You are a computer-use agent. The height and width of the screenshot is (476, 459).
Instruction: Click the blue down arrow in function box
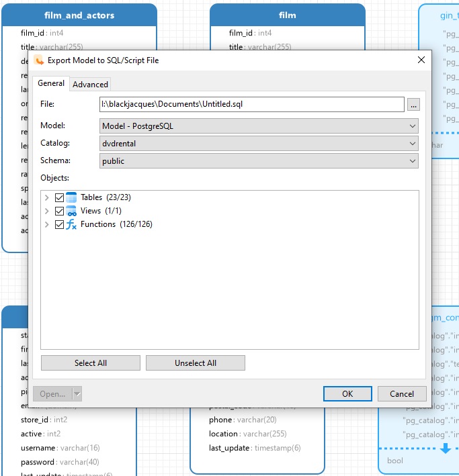tap(446, 448)
